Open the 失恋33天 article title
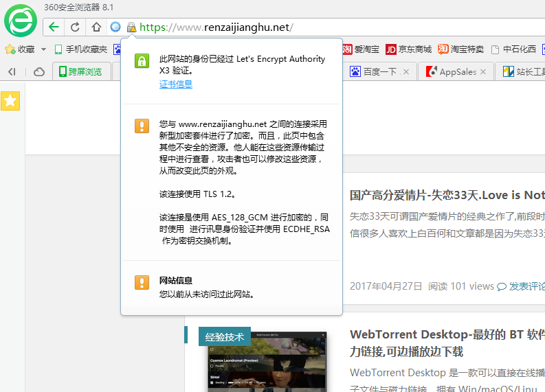 [x=447, y=195]
